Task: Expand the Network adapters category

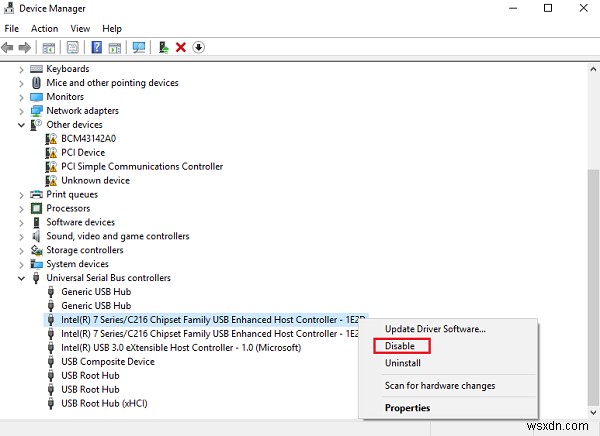Action: point(21,111)
